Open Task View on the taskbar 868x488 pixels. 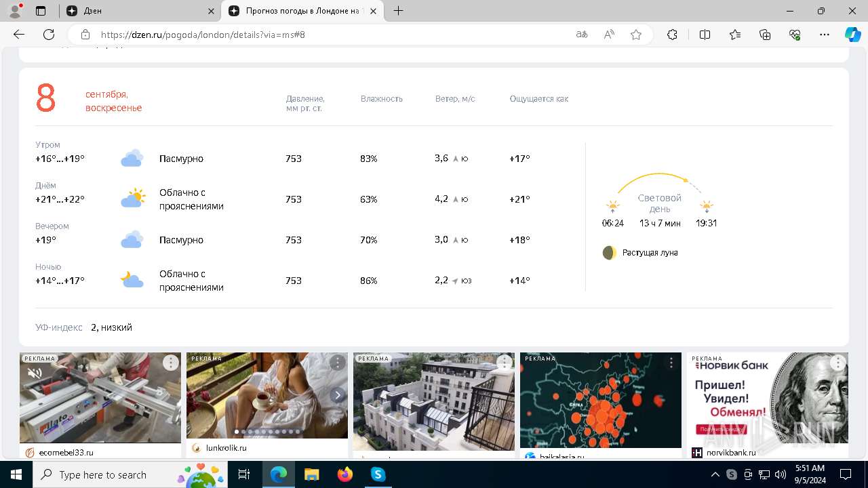[x=245, y=474]
